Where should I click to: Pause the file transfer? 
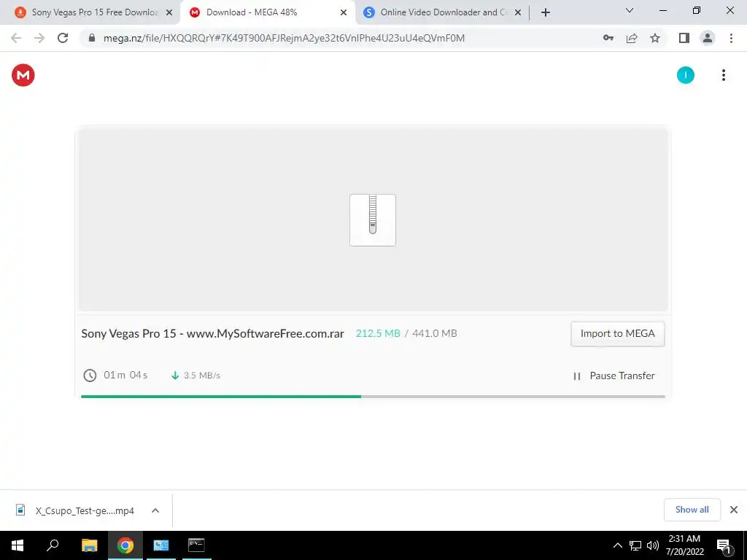pos(614,376)
